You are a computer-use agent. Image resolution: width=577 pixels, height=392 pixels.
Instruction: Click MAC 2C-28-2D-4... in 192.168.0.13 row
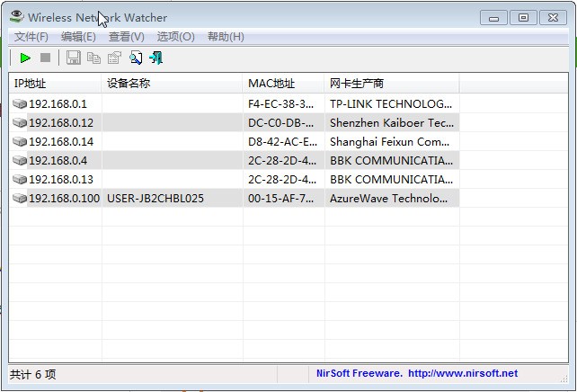[282, 179]
